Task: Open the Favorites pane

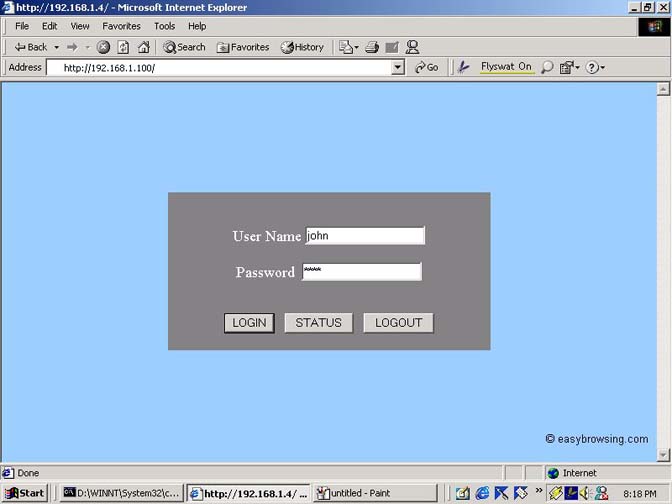Action: 243,47
